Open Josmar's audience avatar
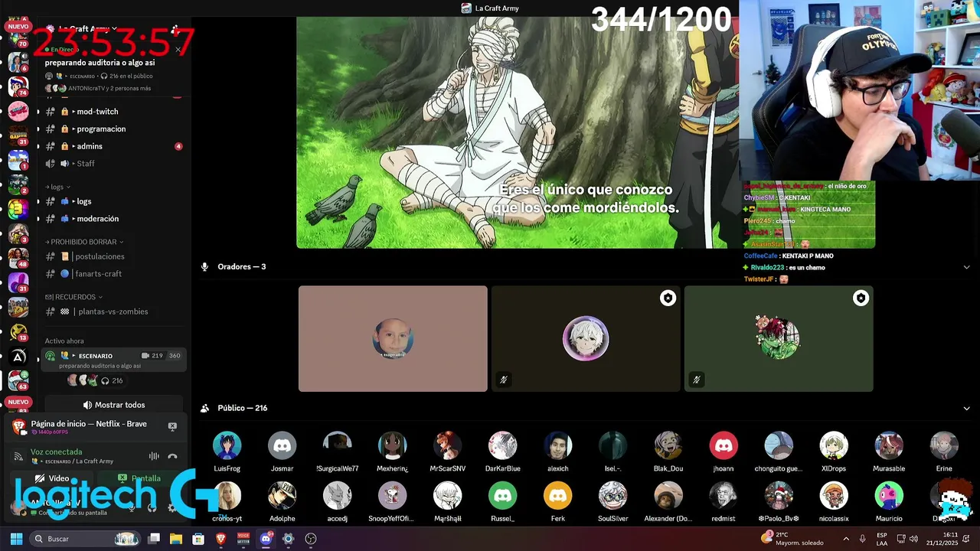Image resolution: width=980 pixels, height=551 pixels. tap(282, 445)
